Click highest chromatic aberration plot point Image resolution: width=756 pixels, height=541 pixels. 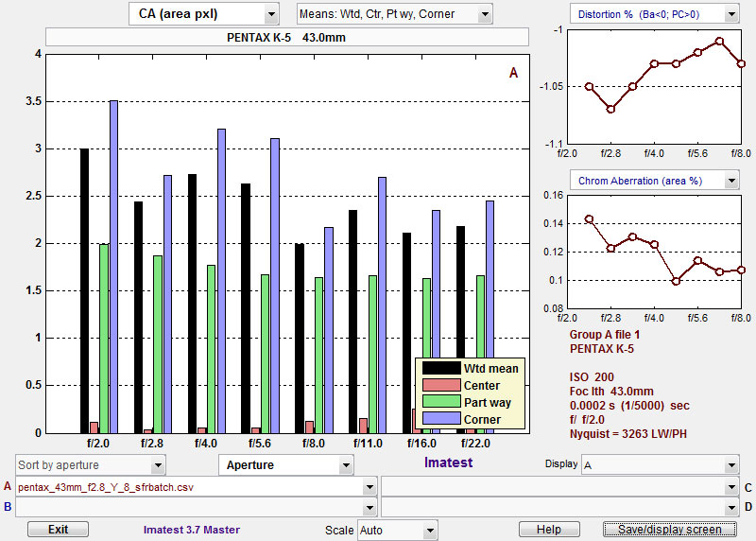pos(589,219)
